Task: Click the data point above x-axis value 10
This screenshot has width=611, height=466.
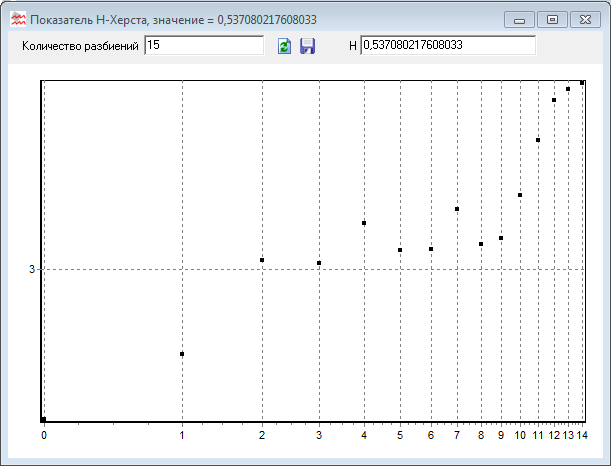Action: coord(520,195)
